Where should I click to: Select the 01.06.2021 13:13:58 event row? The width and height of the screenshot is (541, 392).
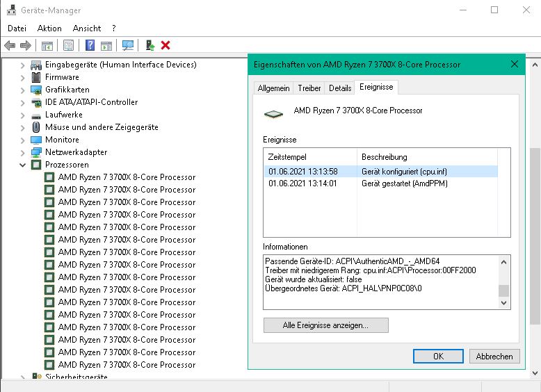[381, 172]
